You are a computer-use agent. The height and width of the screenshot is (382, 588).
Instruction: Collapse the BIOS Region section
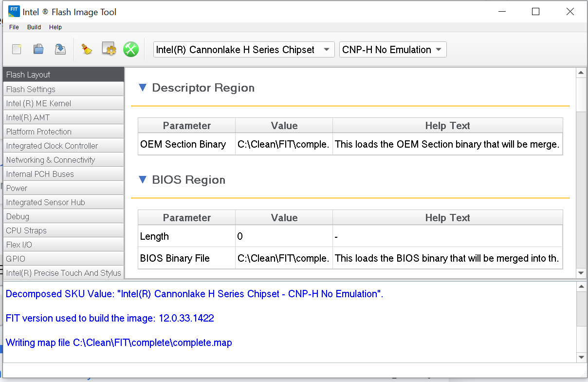143,180
